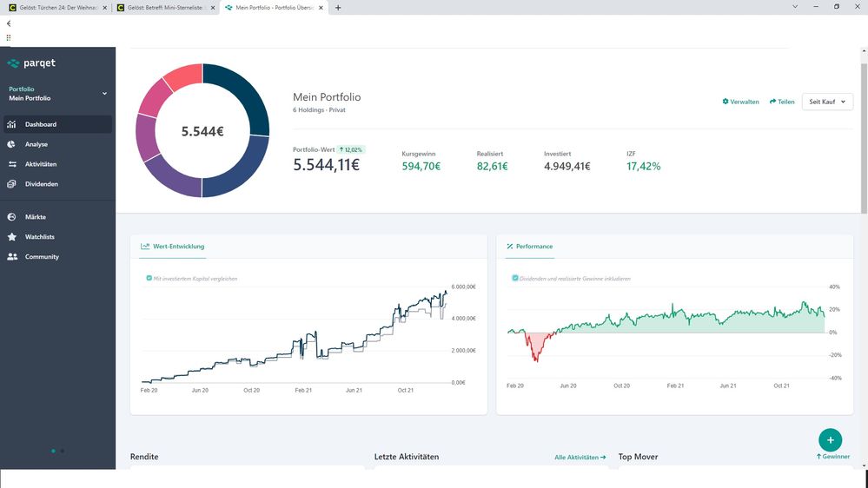Click the Märkte globe icon
Image resolution: width=868 pixels, height=488 pixels.
click(12, 217)
